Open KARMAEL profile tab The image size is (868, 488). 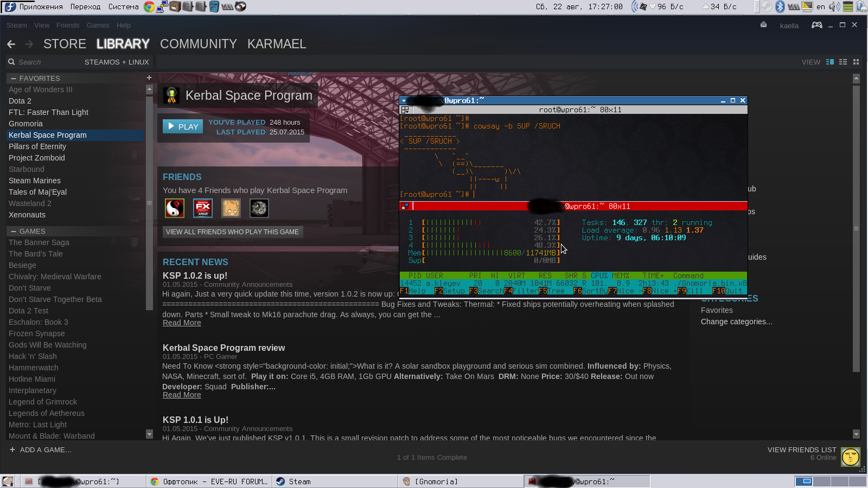pos(277,44)
